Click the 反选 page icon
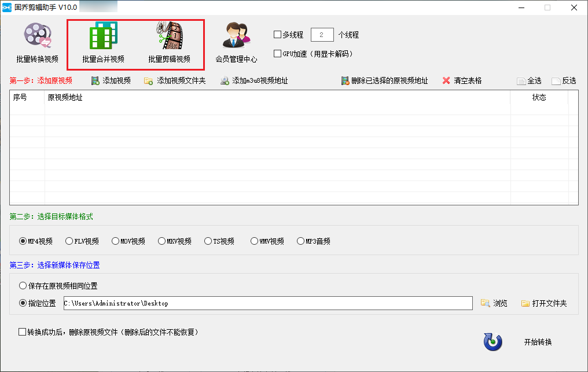 click(x=556, y=81)
